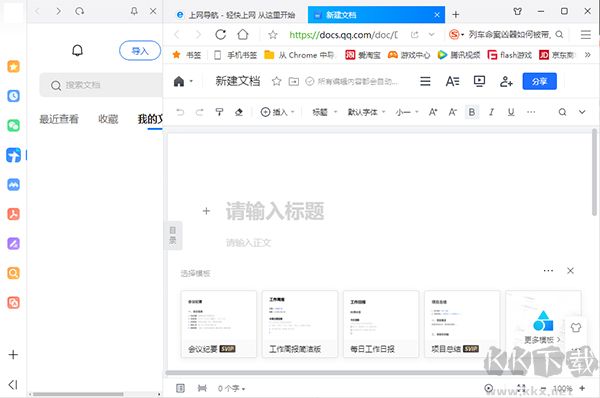Select the clear formatting eraser
Screen dimensions: 600x398
point(239,112)
